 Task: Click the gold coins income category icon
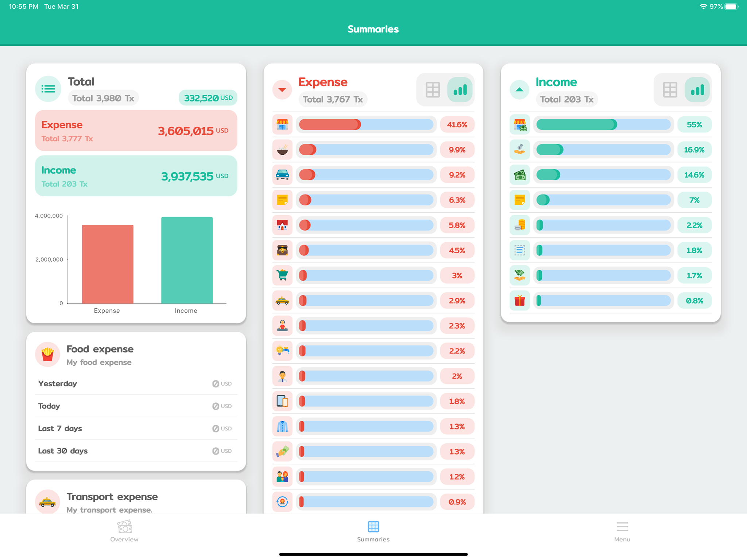519,225
